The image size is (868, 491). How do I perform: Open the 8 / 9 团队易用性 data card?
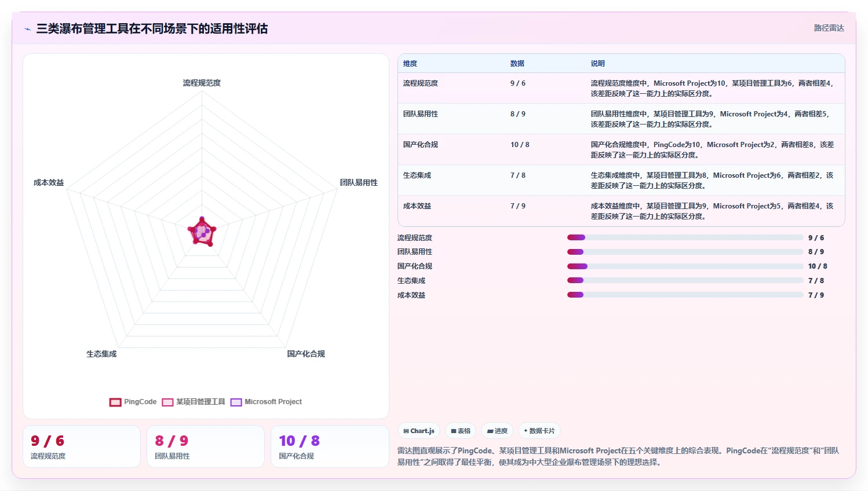(206, 446)
